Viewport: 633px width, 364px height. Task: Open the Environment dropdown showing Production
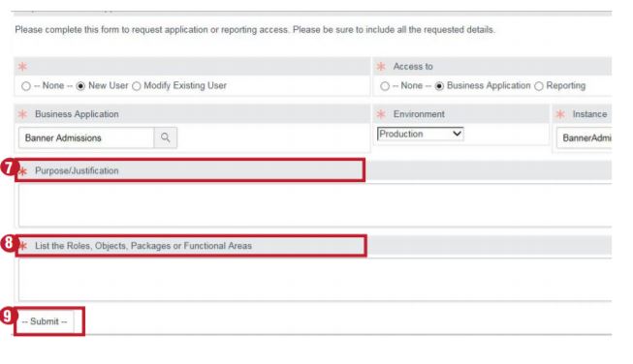click(x=421, y=134)
